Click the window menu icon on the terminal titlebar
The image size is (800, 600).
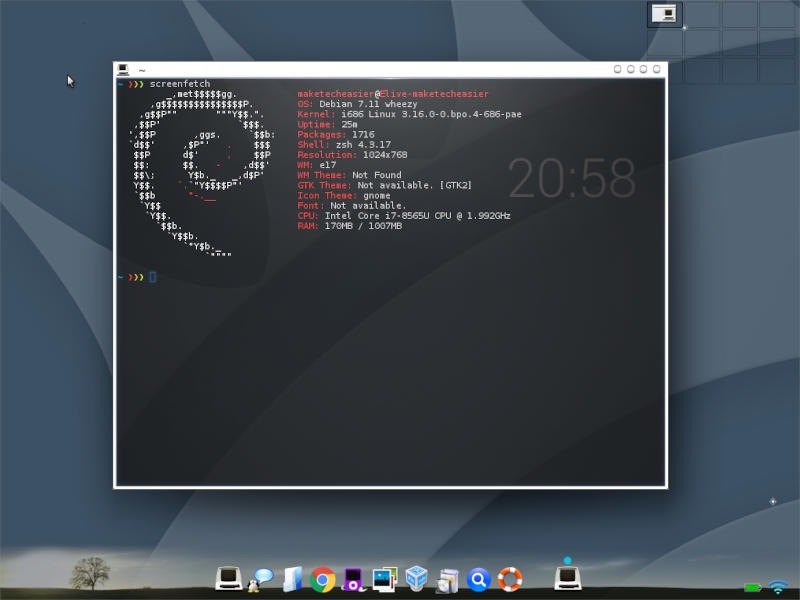tap(123, 70)
